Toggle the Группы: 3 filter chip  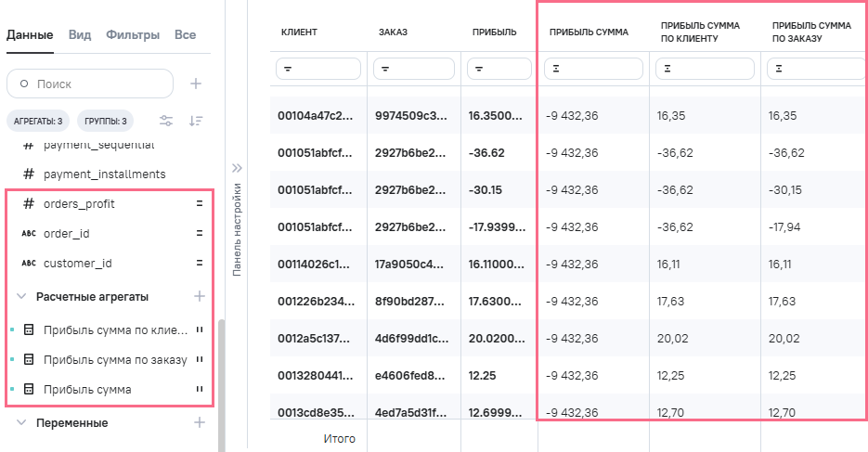[x=106, y=121]
